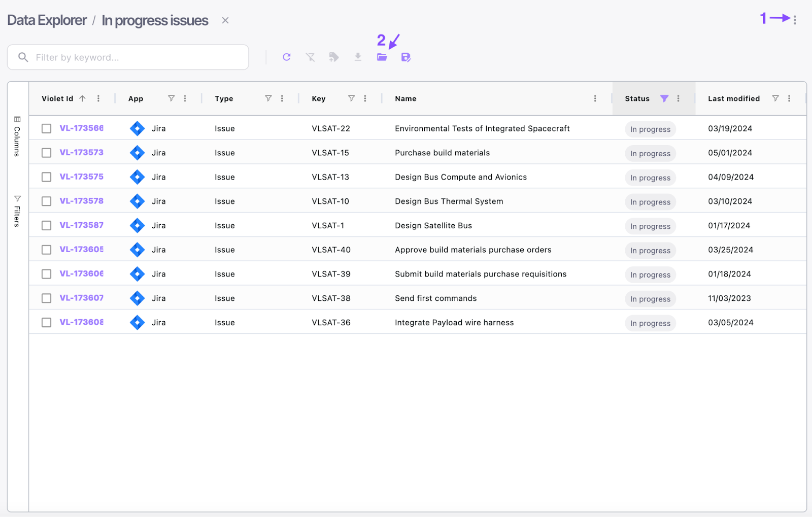Open the VL-173573 record link
This screenshot has width=812, height=517.
[81, 152]
